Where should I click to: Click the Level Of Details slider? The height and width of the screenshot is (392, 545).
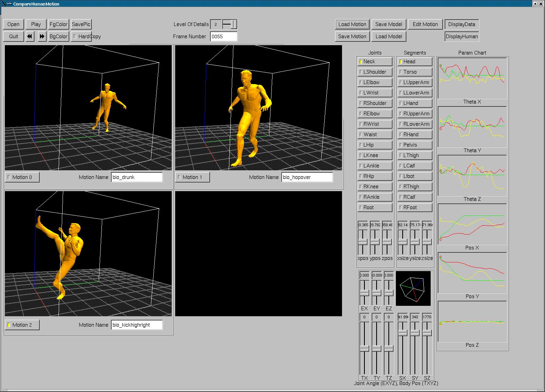pos(230,24)
